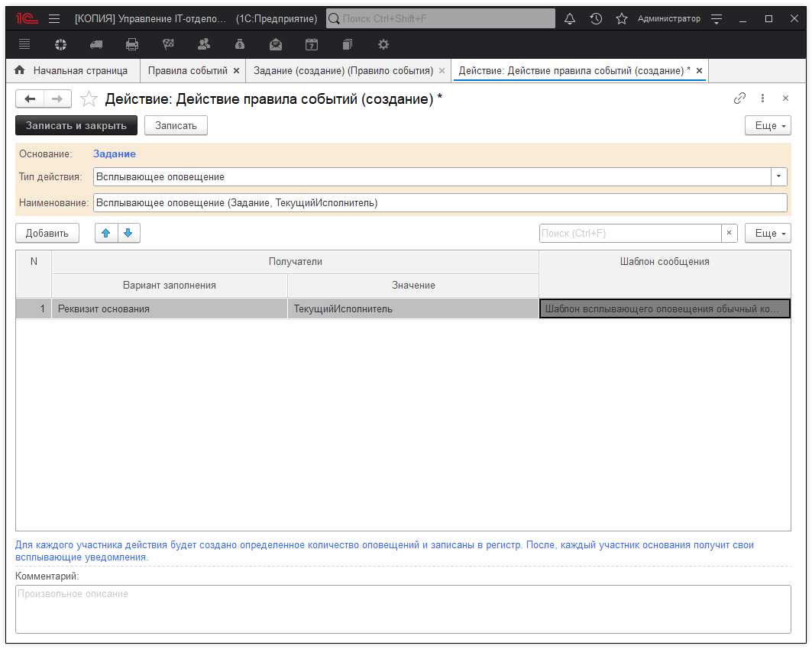The image size is (812, 649).
Task: Open the calendar section icon
Action: (x=312, y=44)
